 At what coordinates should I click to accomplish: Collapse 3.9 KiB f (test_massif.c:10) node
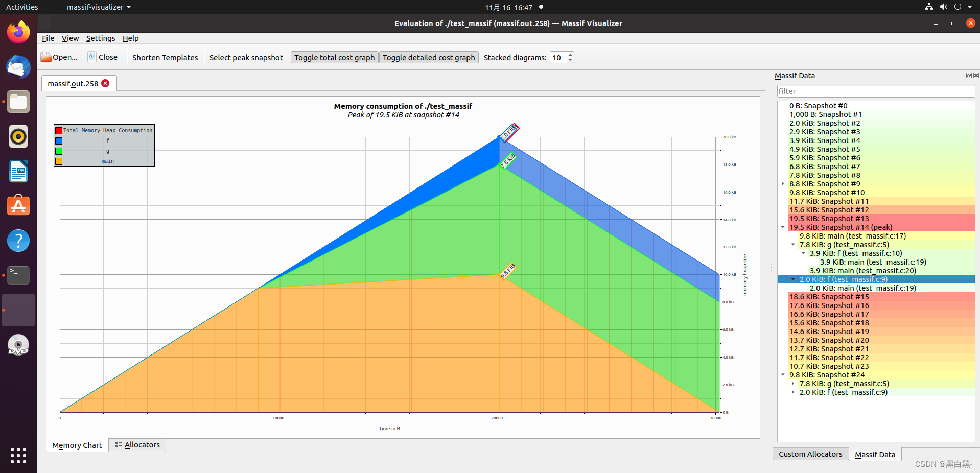coord(803,253)
